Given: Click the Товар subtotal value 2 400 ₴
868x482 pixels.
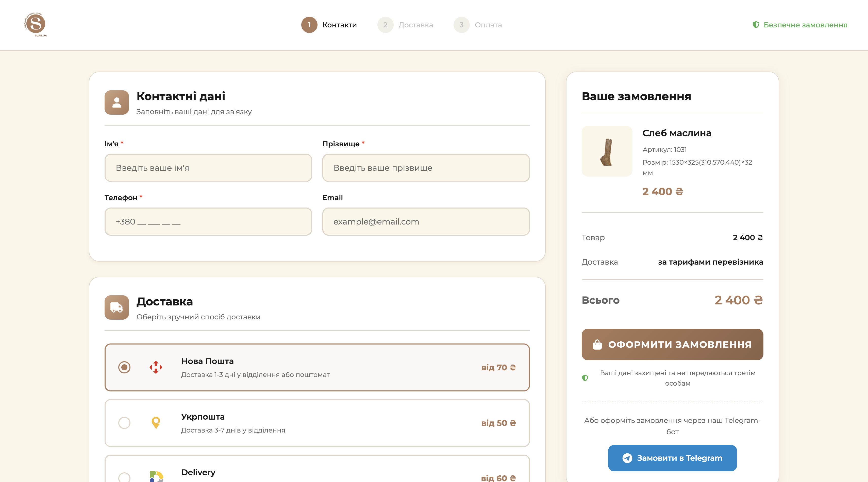Looking at the screenshot, I should point(748,237).
